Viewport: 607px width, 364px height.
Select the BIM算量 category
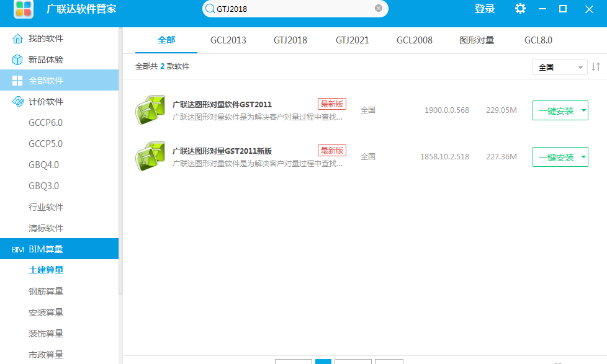click(x=59, y=249)
